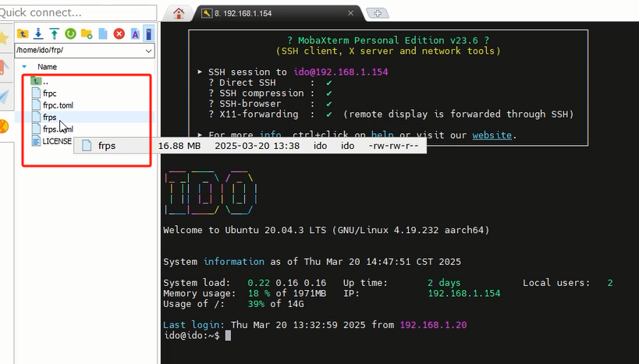Click ido@192.168.1.154 in the SSH session line
Screen dimensions: 639x364
pos(341,72)
